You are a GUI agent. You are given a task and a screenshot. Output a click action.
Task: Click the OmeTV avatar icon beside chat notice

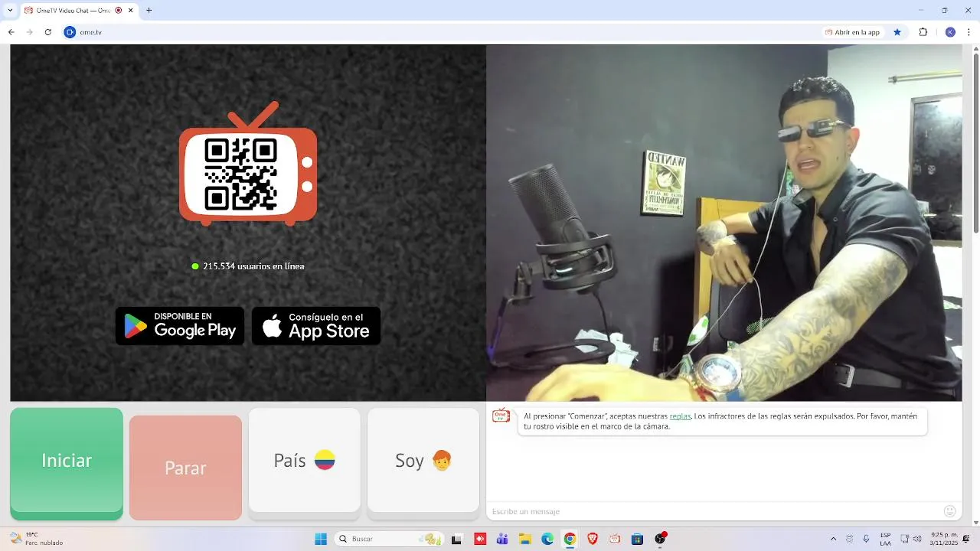[x=501, y=416]
